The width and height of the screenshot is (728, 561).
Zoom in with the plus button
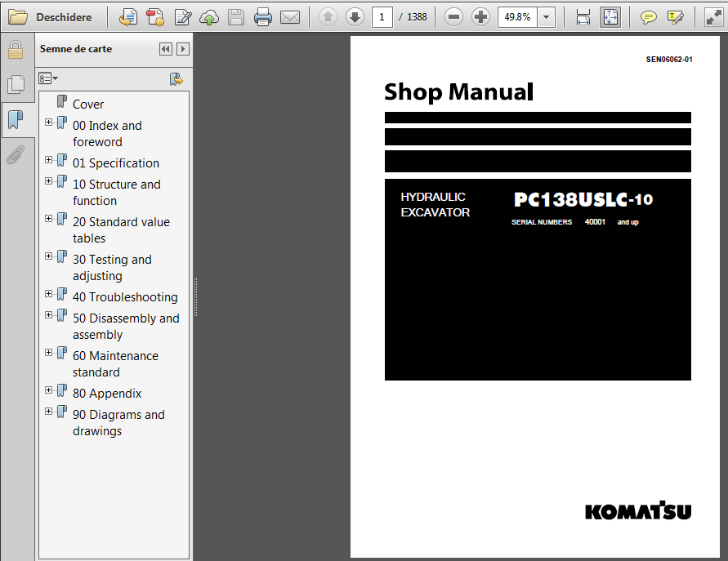[x=480, y=17]
